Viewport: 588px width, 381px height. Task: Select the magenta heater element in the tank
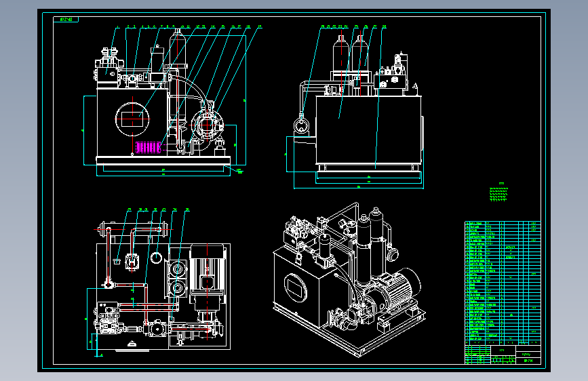(149, 147)
